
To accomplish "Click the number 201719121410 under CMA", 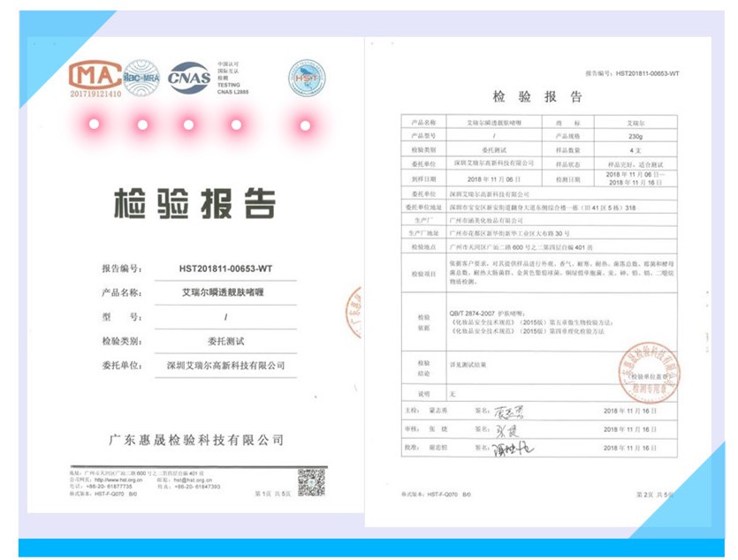I will (95, 94).
